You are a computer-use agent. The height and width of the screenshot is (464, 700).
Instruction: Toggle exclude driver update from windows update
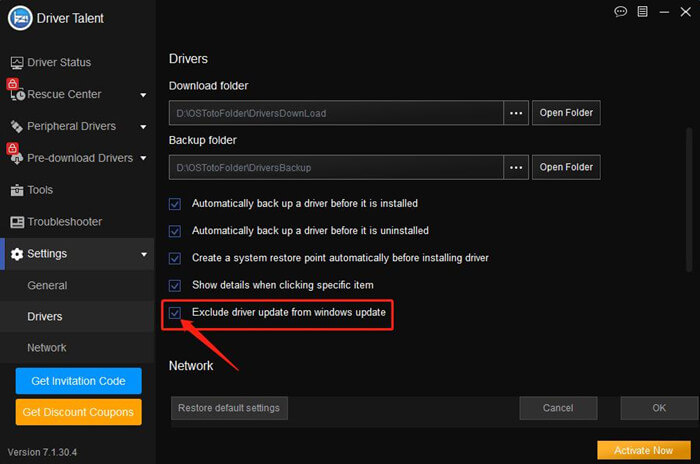tap(175, 313)
